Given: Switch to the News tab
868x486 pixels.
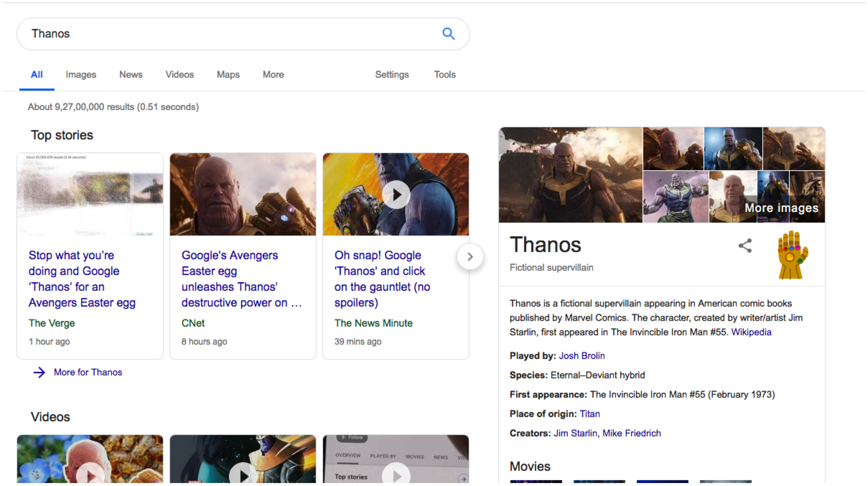Looking at the screenshot, I should pyautogui.click(x=131, y=75).
